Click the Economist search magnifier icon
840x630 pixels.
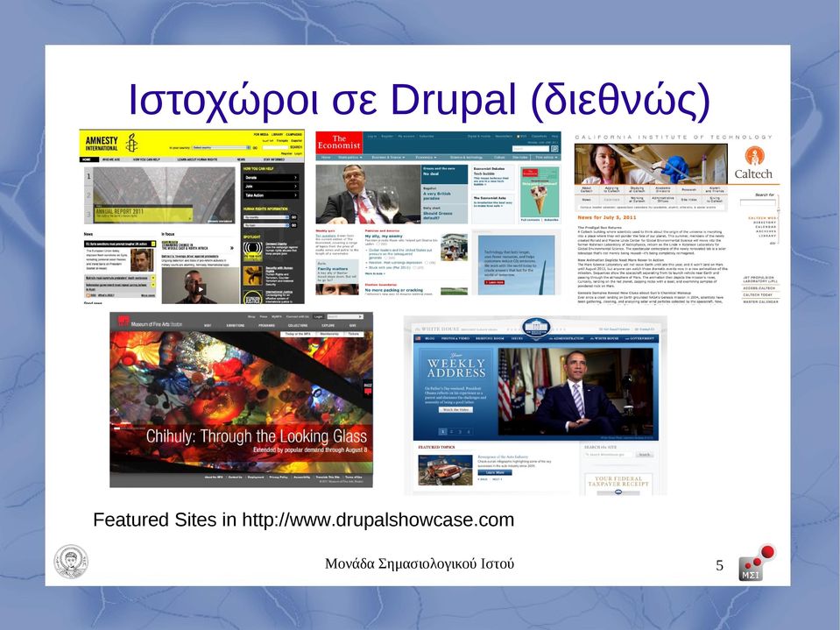coord(554,149)
